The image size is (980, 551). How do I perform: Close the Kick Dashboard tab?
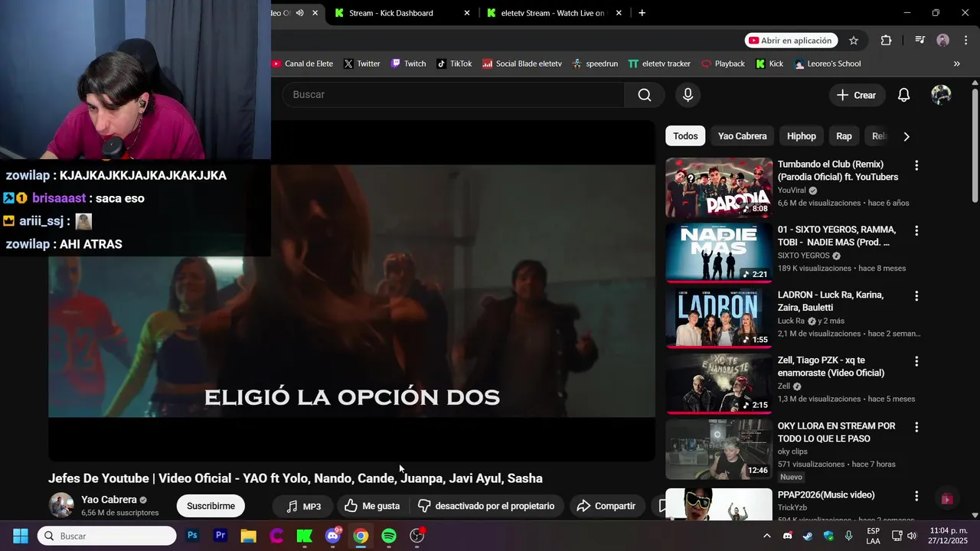click(467, 13)
